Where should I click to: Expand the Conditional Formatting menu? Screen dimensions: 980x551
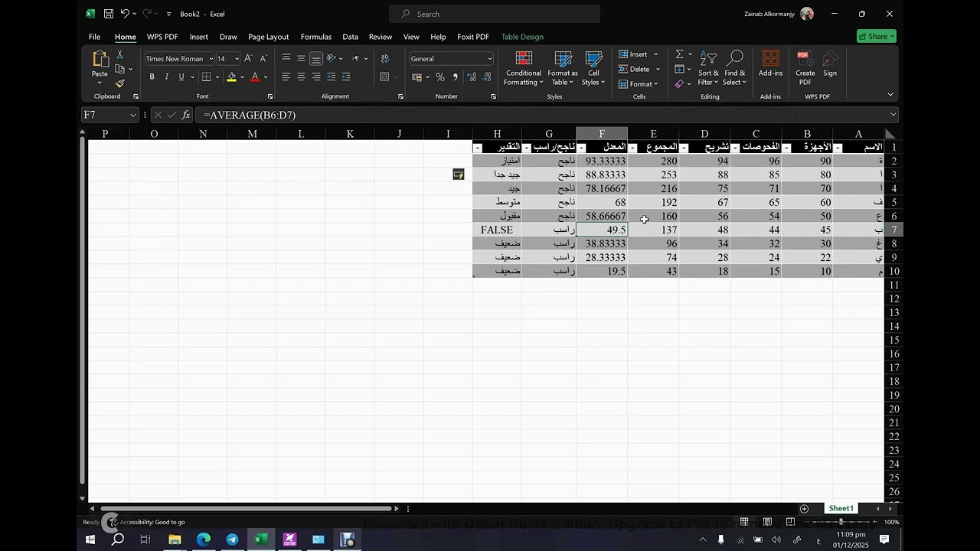pos(524,68)
